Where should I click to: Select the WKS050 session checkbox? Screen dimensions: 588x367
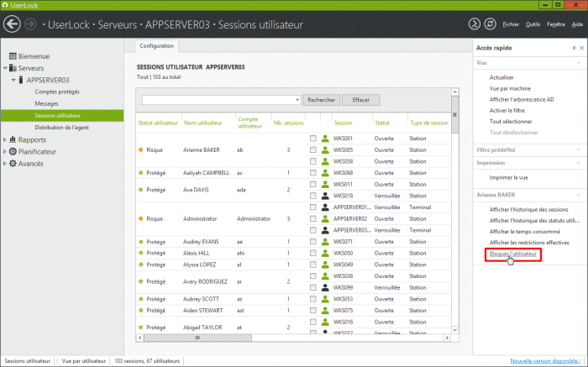point(312,253)
